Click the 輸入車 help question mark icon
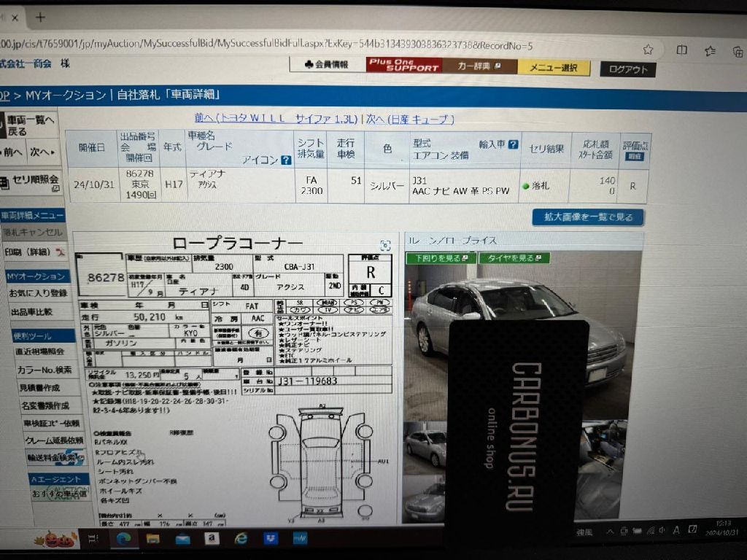 (514, 145)
